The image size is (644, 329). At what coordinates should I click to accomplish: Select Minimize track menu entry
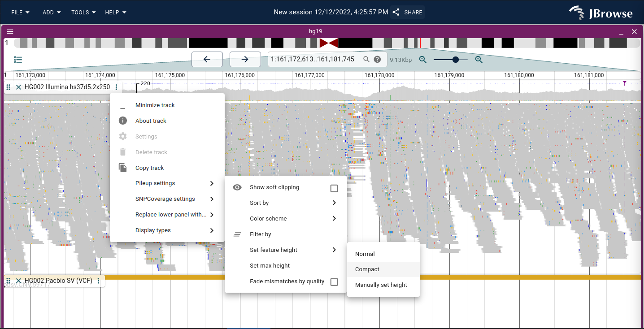(167, 105)
